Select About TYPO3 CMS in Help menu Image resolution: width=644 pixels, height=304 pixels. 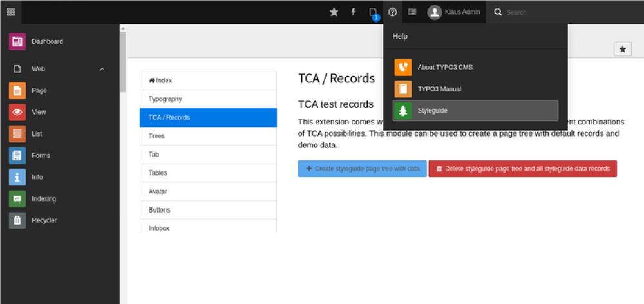click(476, 68)
